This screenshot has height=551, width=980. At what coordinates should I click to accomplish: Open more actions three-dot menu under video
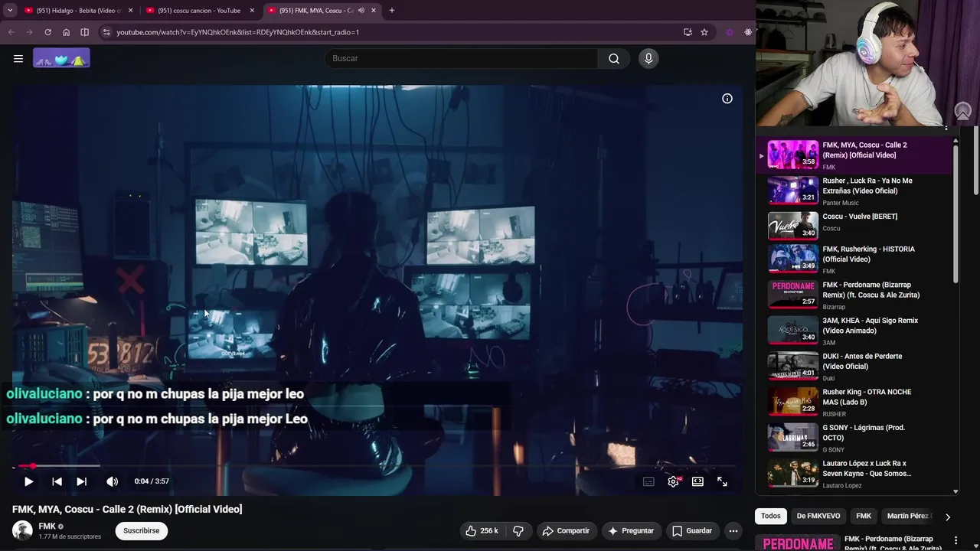(x=733, y=530)
